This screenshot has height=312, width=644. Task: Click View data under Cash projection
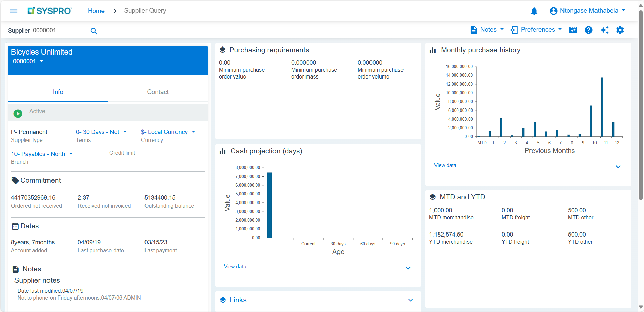pyautogui.click(x=235, y=267)
